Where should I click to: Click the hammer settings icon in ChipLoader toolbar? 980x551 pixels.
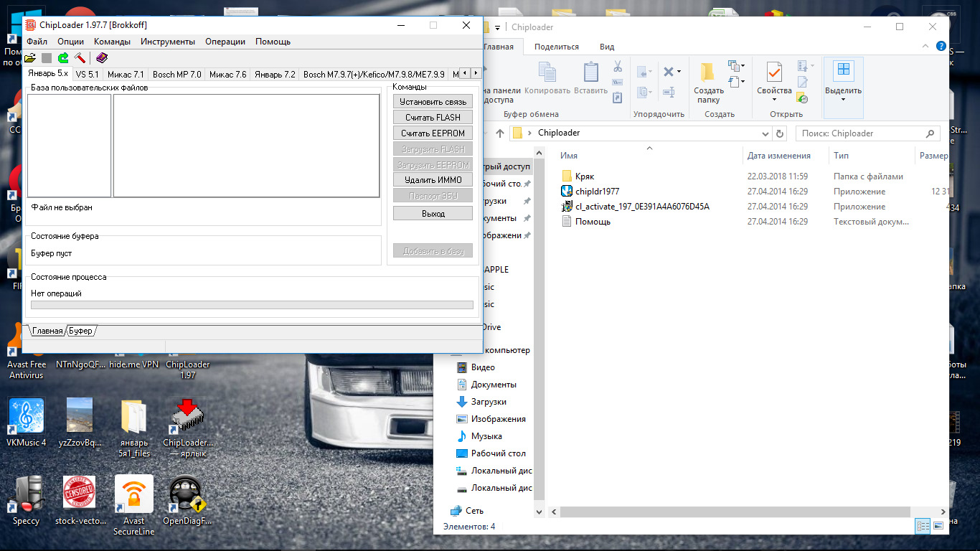pyautogui.click(x=80, y=58)
